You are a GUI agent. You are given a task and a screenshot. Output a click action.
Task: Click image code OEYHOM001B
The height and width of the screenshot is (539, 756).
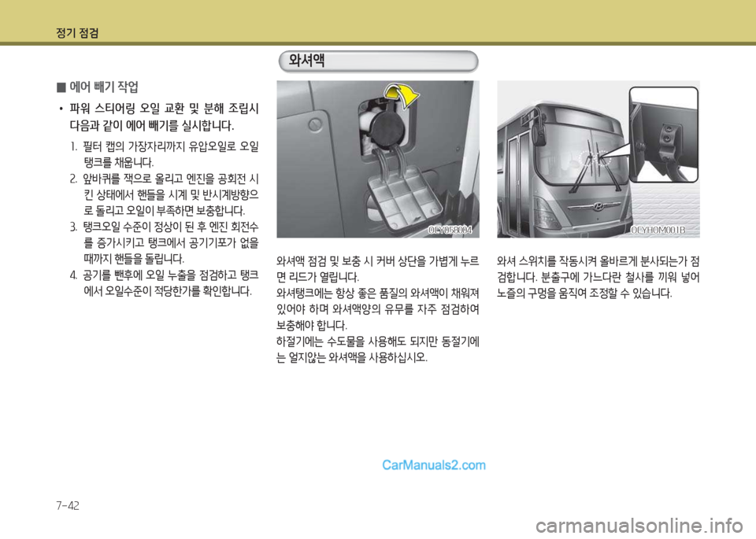pos(658,231)
